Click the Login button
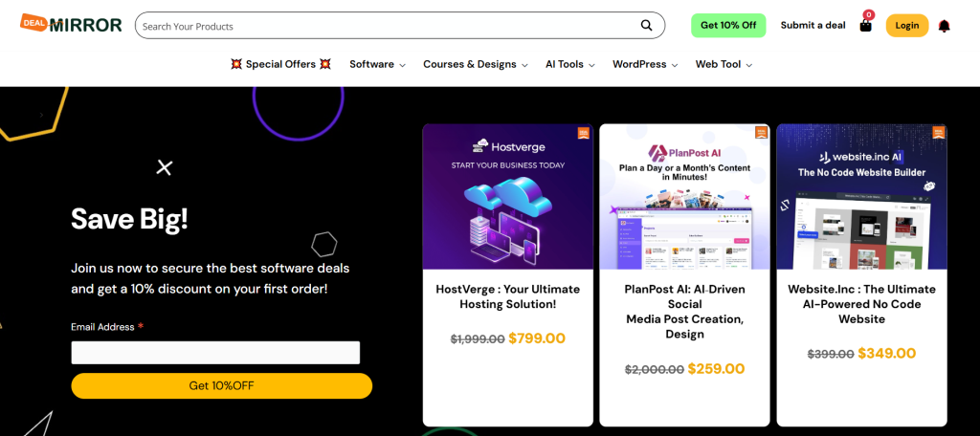The width and height of the screenshot is (980, 436). point(906,26)
